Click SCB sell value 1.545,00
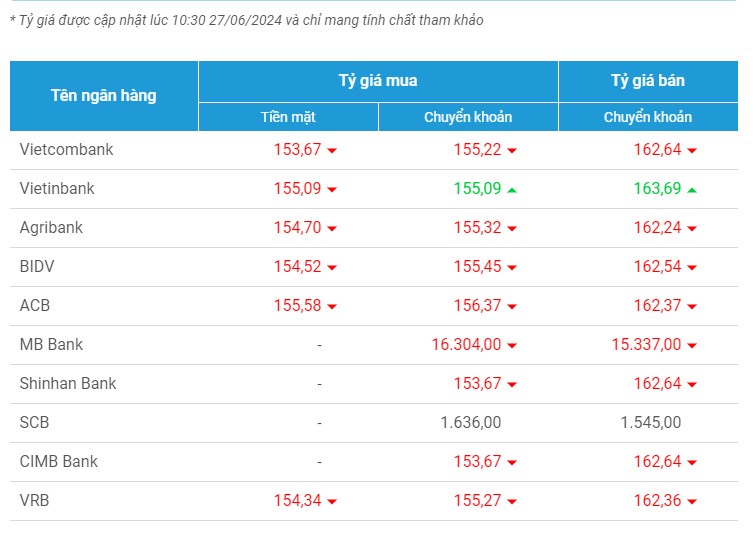Screen dimensions: 755x536 click(x=651, y=423)
